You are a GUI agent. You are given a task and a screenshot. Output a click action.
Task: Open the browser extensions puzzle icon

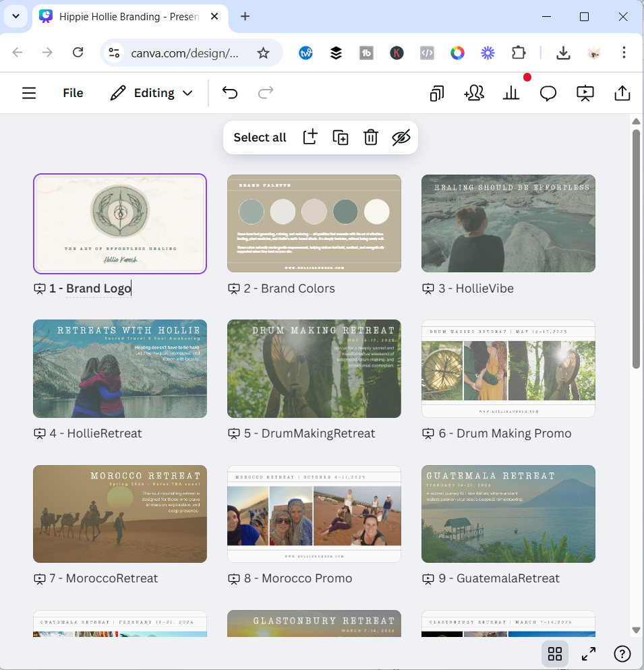(x=519, y=53)
